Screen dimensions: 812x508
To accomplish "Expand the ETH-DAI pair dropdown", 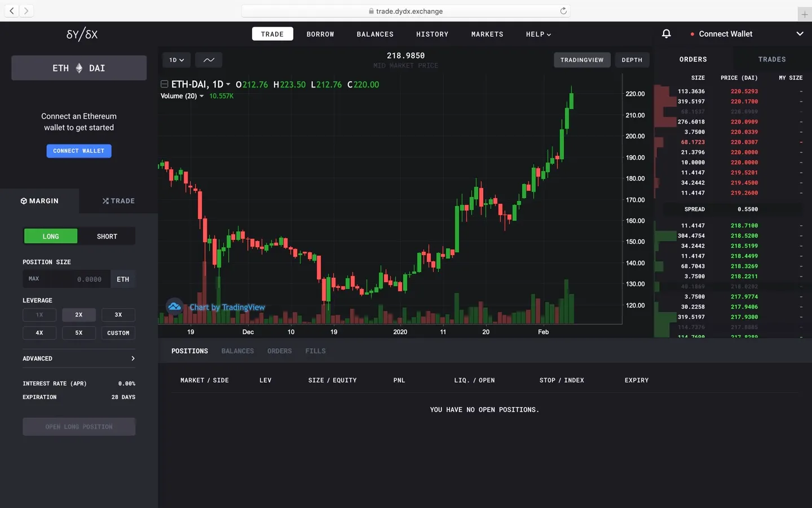I will (229, 84).
